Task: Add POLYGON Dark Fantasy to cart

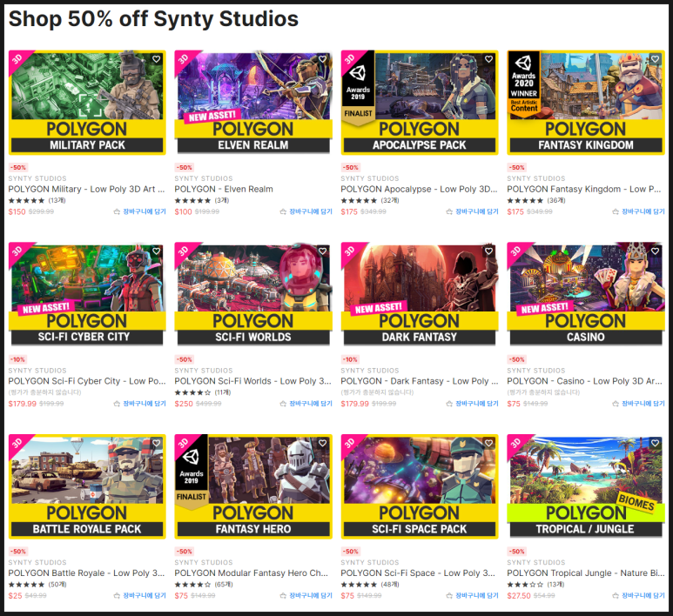Action: [472, 404]
